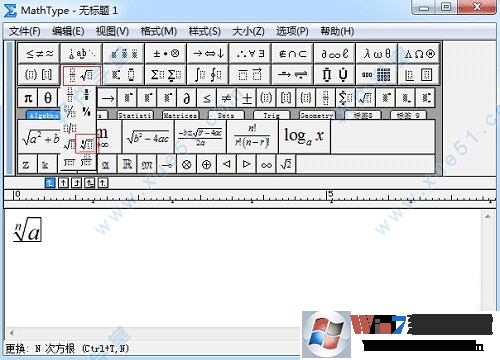Select the decimal-aligned tab stop button
This screenshot has height=360, width=500.
tap(103, 183)
